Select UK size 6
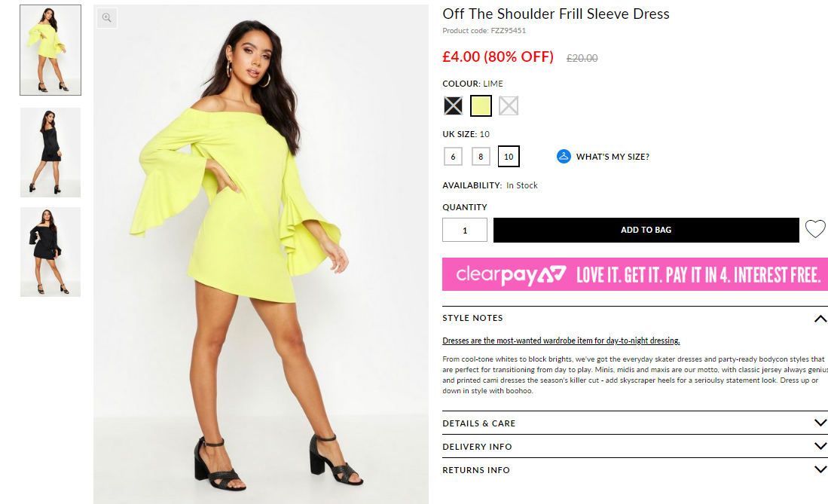 [x=453, y=157]
